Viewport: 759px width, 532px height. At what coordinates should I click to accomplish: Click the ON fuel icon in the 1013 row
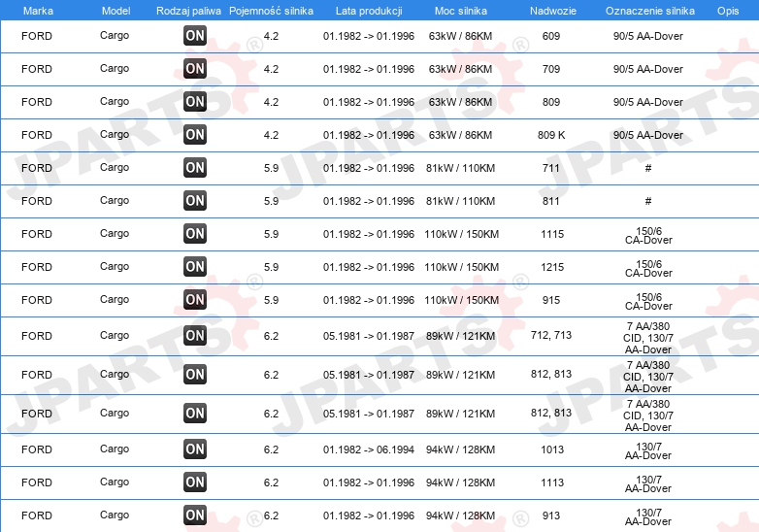[195, 449]
